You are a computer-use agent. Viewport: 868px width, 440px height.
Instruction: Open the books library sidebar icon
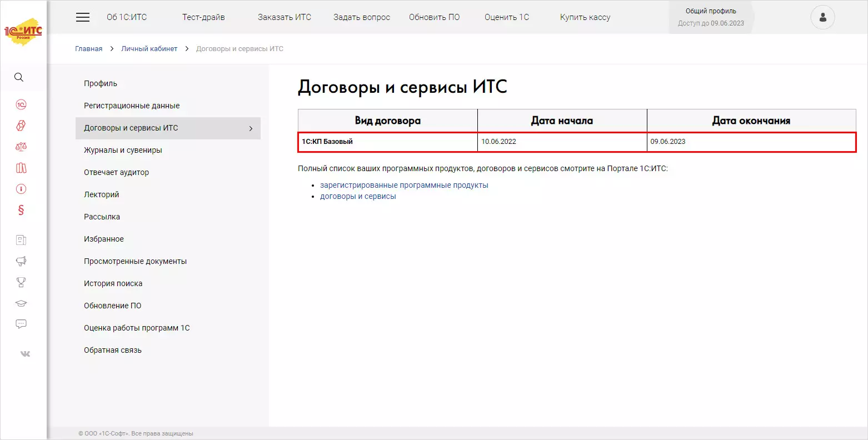[x=21, y=168]
